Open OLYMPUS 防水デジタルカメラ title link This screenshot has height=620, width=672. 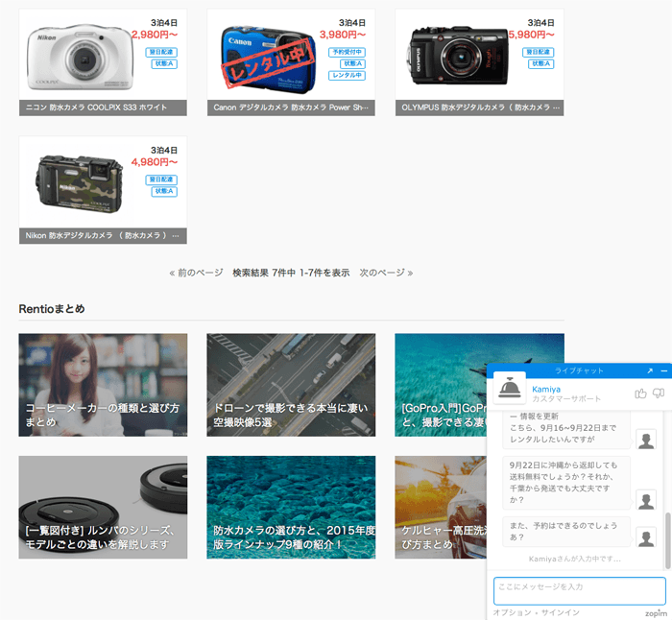(x=480, y=107)
